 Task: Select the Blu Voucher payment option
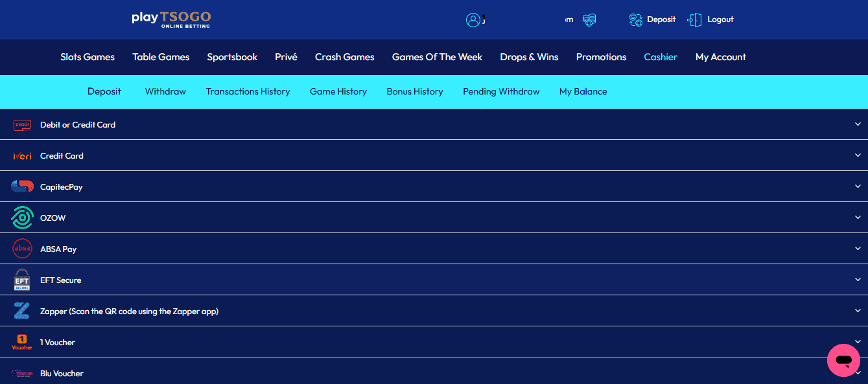coord(62,374)
